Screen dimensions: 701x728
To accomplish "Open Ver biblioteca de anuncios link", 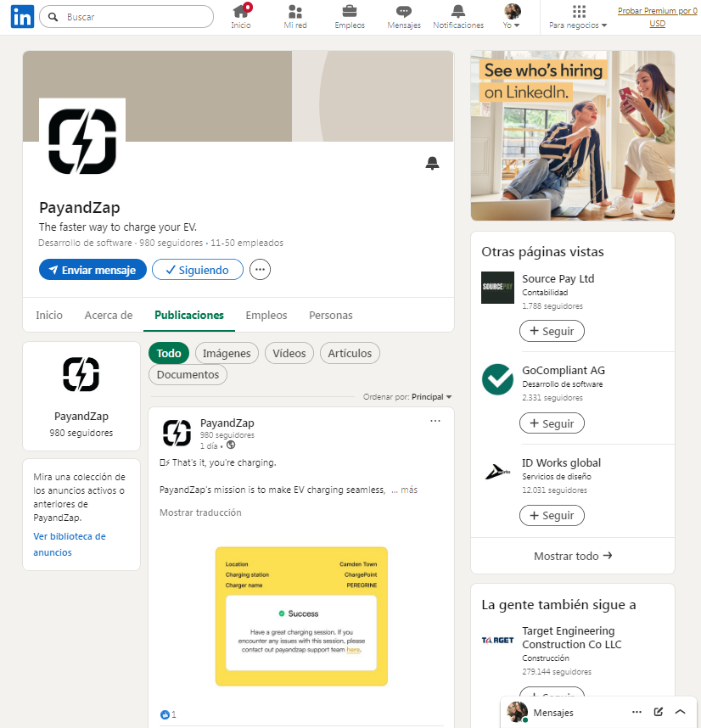I will [x=70, y=544].
